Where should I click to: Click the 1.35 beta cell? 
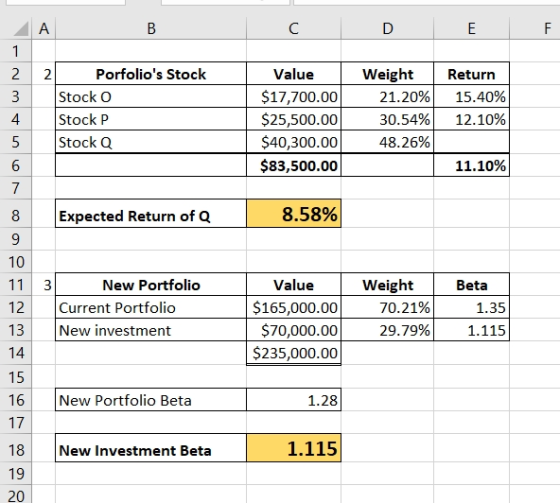click(471, 307)
